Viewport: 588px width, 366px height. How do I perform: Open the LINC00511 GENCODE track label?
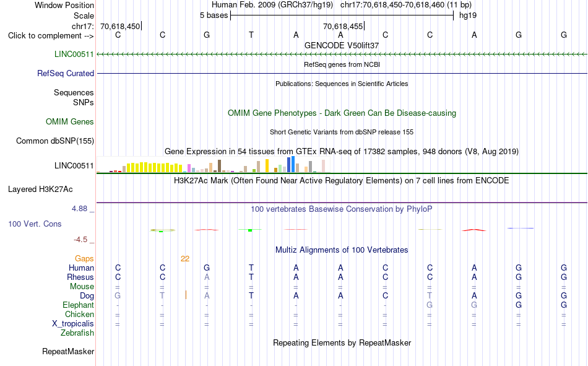74,54
